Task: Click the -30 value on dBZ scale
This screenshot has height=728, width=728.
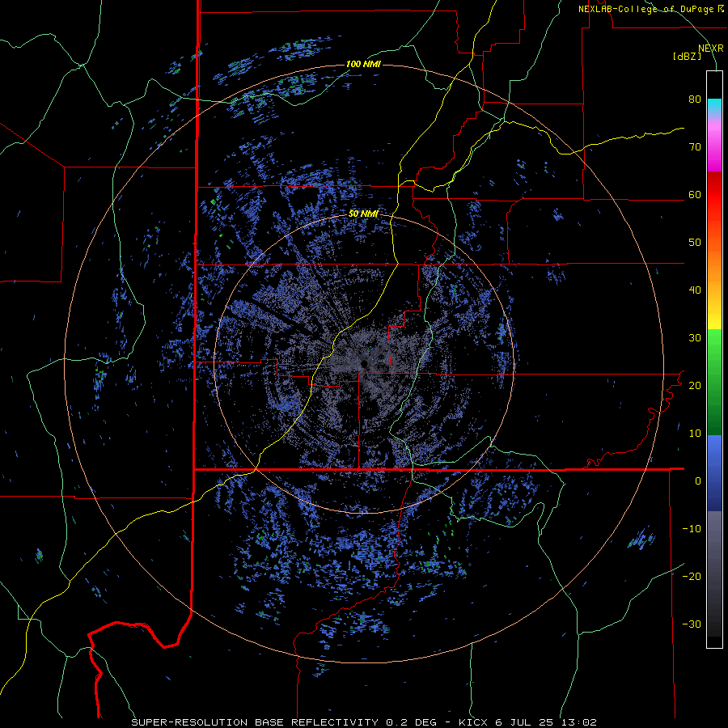Action: tap(692, 624)
